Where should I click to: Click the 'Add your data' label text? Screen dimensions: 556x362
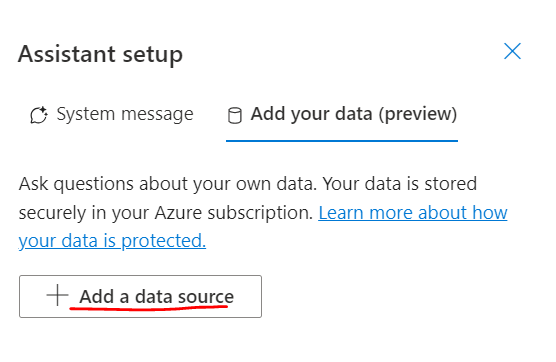[312, 114]
